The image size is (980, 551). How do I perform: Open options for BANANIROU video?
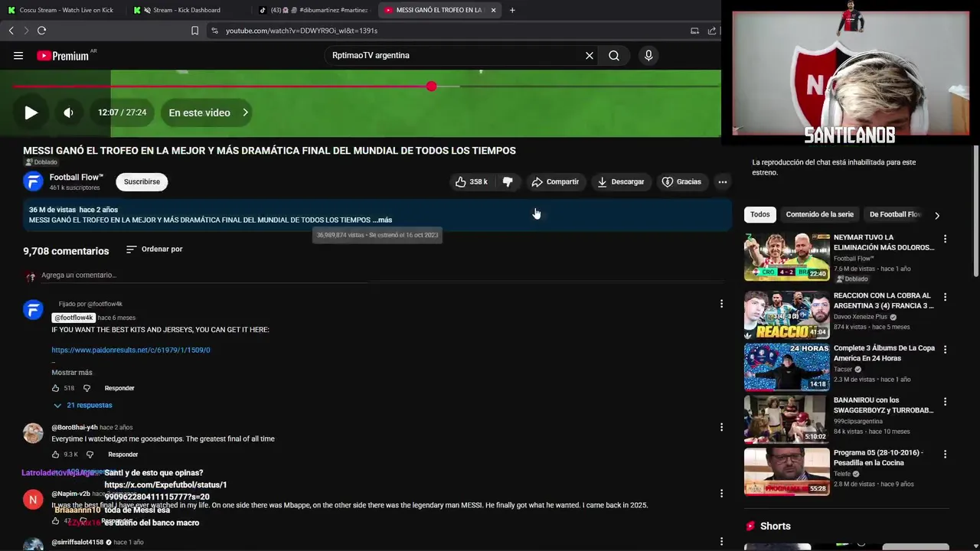(x=945, y=402)
